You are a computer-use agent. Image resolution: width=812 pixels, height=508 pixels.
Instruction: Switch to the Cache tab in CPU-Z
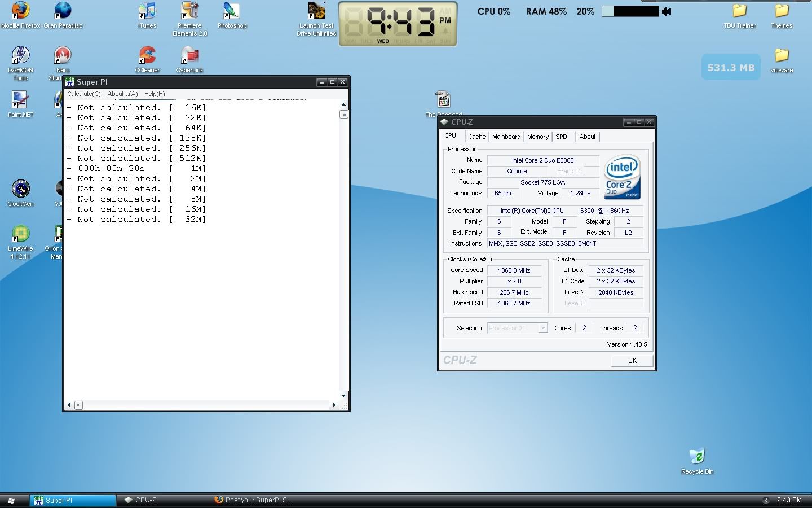pyautogui.click(x=476, y=137)
